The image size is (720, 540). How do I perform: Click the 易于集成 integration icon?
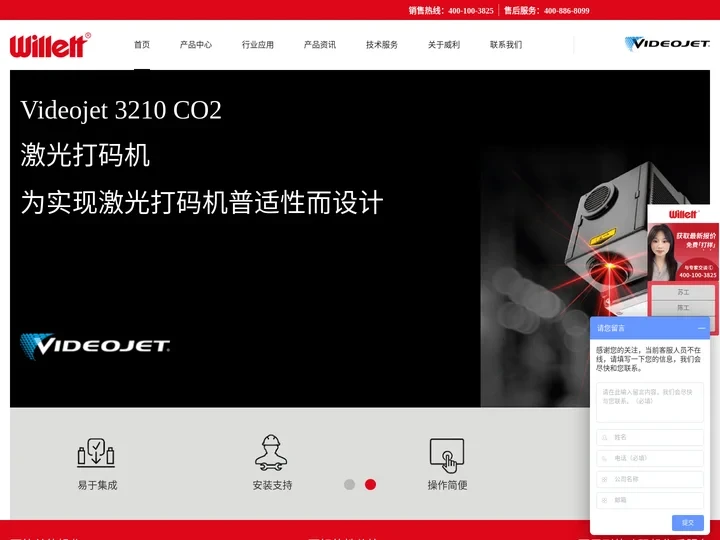96,452
